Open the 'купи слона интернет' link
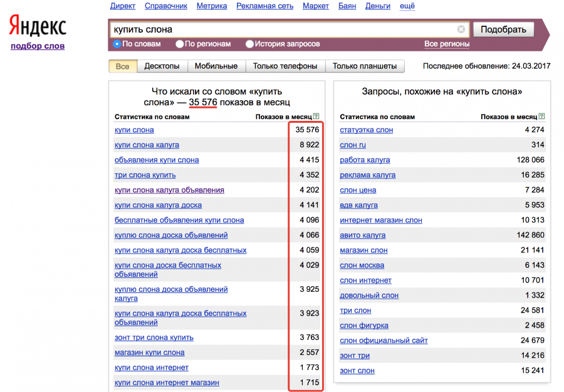Screen dimensions: 564x392 point(152,368)
